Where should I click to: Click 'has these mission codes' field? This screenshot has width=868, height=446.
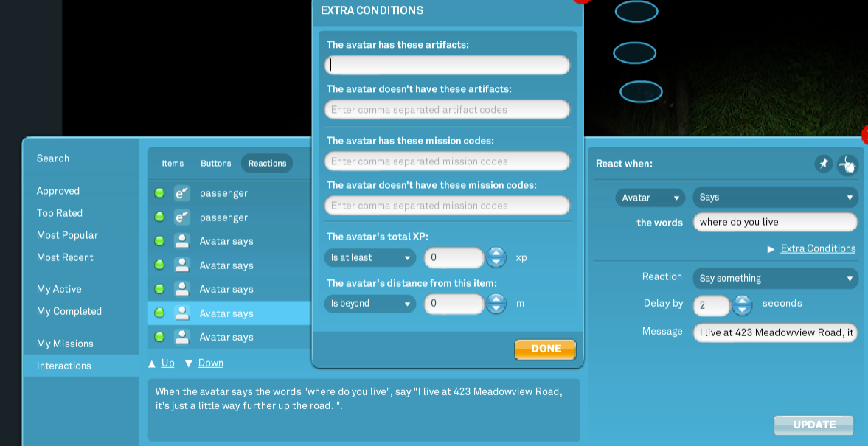(x=448, y=161)
